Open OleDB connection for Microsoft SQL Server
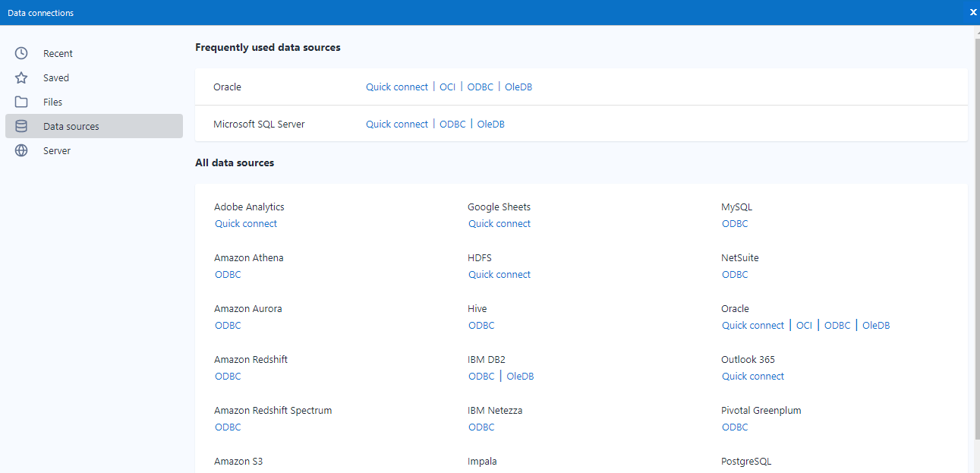 (x=490, y=124)
